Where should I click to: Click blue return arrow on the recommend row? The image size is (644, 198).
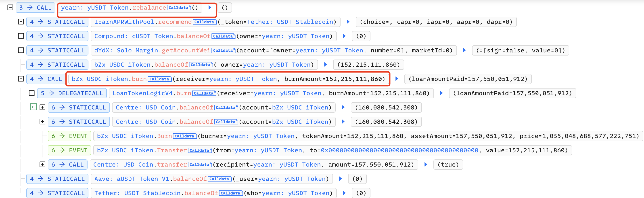[x=348, y=22]
